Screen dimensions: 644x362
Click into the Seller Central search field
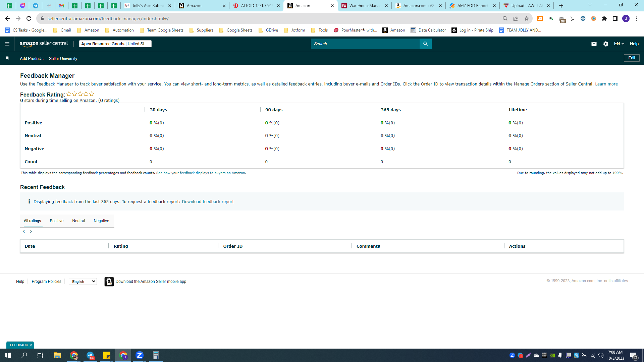pyautogui.click(x=365, y=44)
